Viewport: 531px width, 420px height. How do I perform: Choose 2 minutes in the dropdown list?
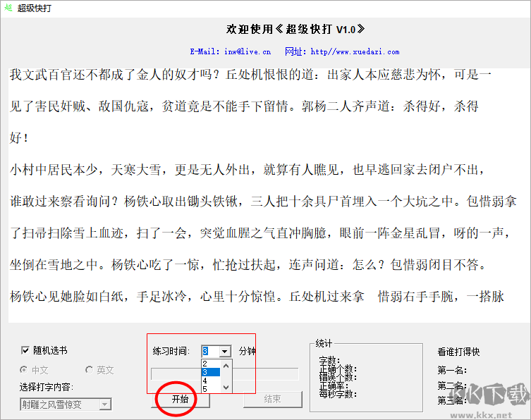211,364
